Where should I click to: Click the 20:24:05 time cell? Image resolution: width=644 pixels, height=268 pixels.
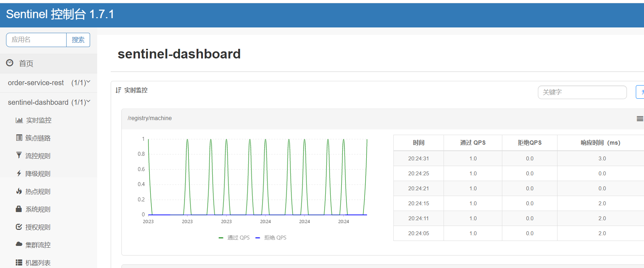coord(419,233)
